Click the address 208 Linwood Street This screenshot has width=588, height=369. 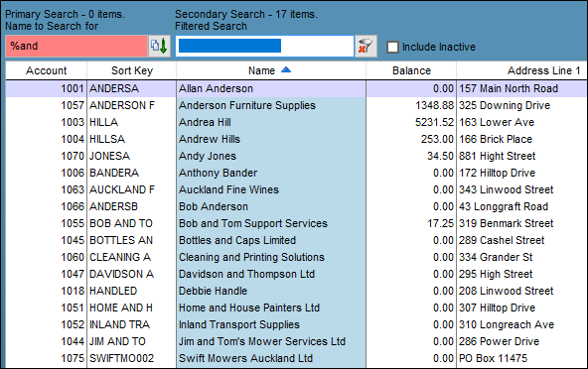click(x=507, y=291)
